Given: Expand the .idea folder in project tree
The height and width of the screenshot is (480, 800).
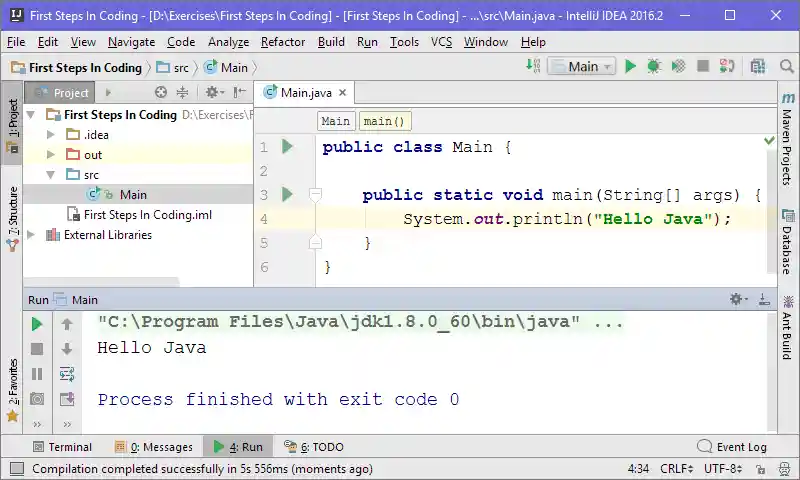Looking at the screenshot, I should [x=50, y=135].
